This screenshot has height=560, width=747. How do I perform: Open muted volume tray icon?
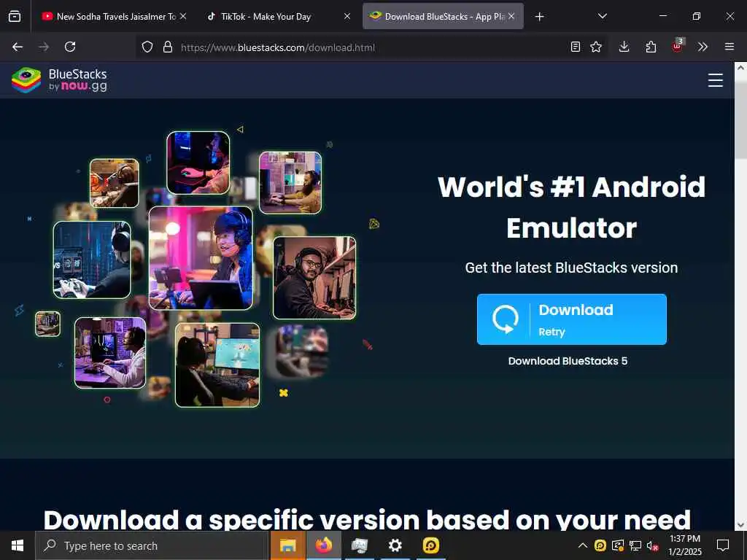click(652, 545)
